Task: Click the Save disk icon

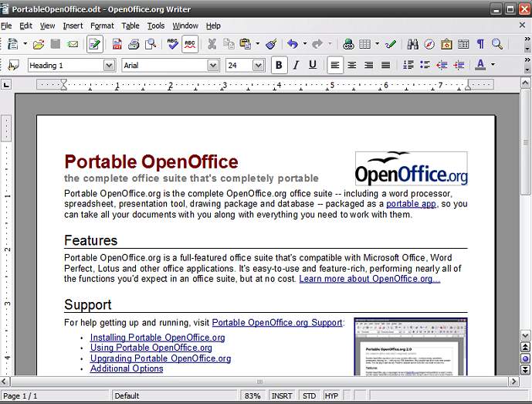Action: (56, 44)
